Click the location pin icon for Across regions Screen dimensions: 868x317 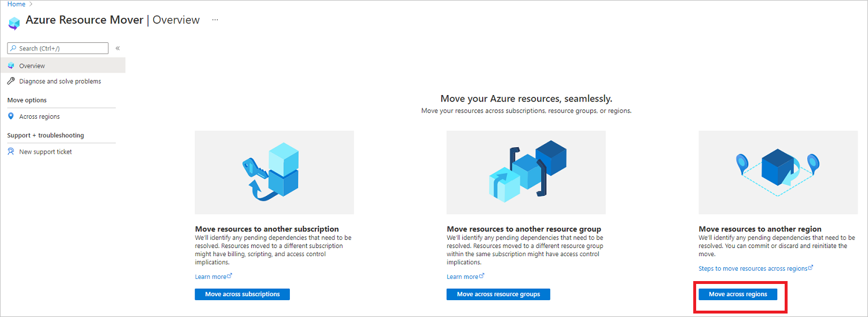point(11,116)
